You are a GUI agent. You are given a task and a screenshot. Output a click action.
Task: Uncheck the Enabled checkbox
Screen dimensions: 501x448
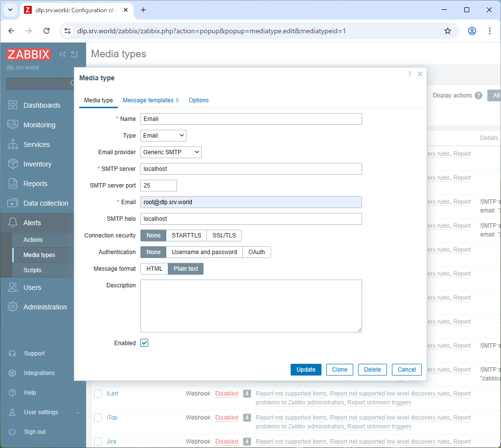click(x=144, y=343)
